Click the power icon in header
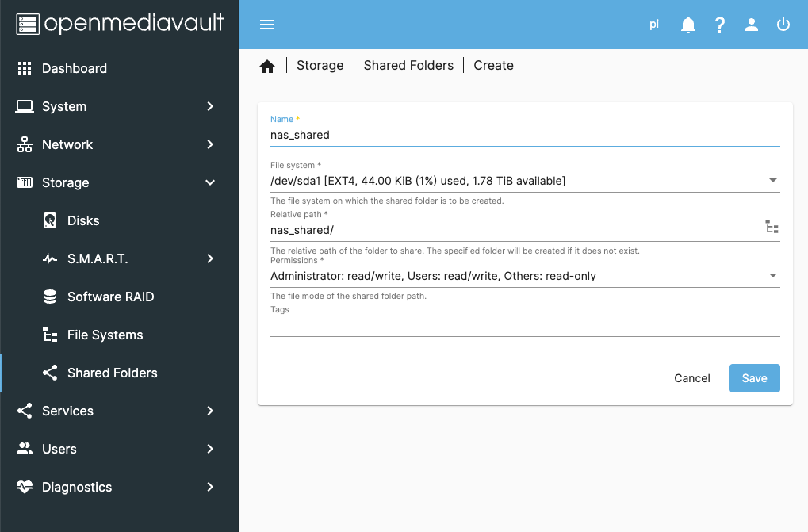The height and width of the screenshot is (532, 808). (x=783, y=25)
